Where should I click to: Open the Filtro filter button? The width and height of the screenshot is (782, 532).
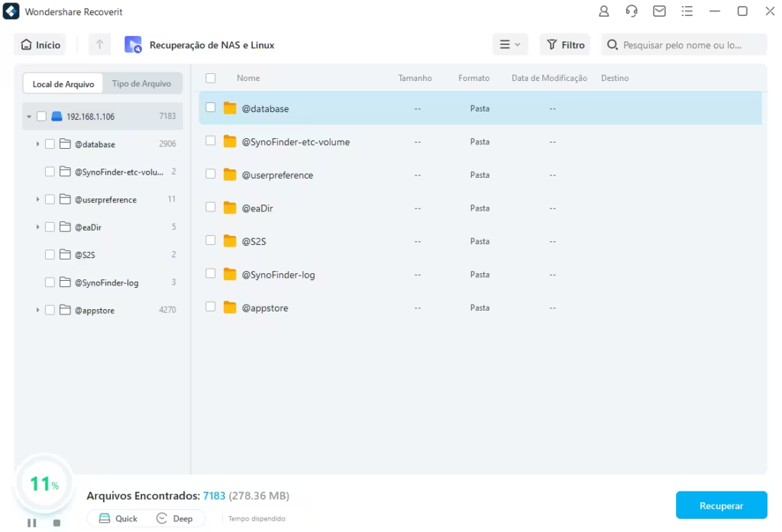(x=566, y=45)
